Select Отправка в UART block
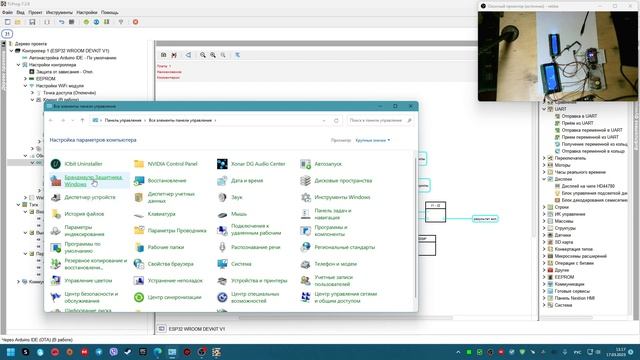The width and height of the screenshot is (640, 360). click(x=579, y=116)
